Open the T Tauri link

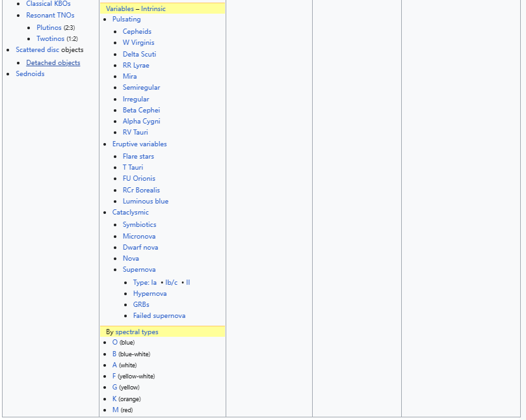134,167
